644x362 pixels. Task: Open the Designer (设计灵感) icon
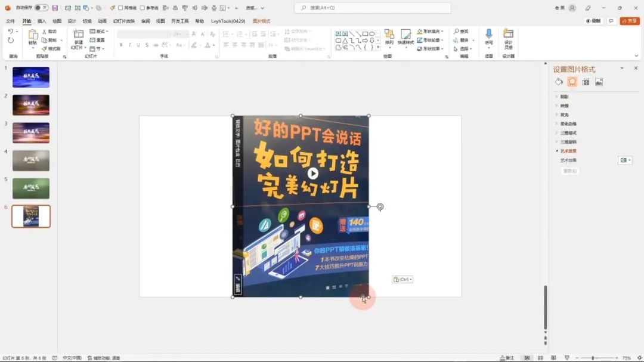pyautogui.click(x=509, y=34)
